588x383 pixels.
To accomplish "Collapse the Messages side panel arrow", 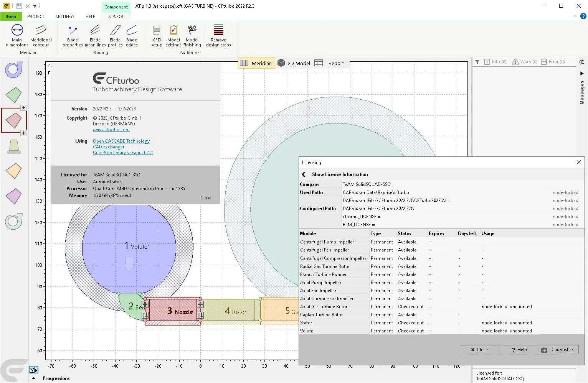I will (582, 73).
